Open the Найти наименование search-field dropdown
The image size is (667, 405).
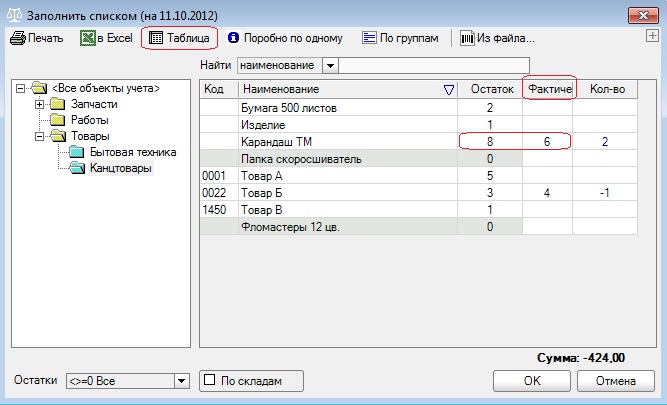330,65
